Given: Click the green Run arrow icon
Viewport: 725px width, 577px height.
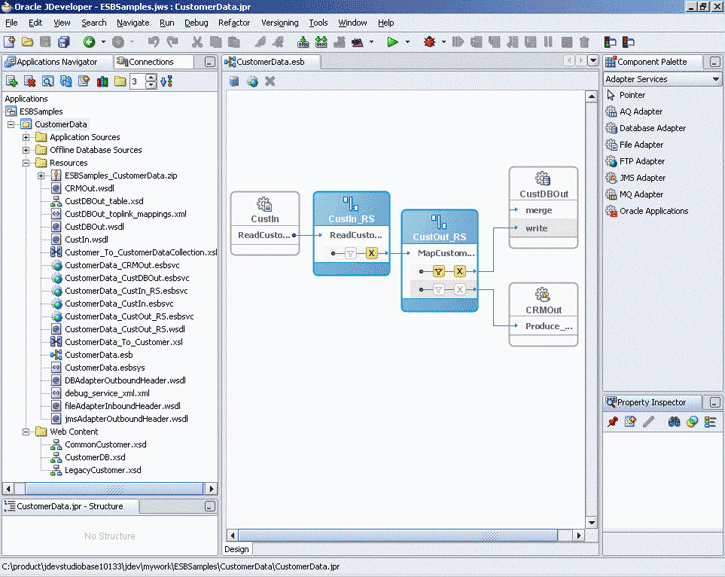Looking at the screenshot, I should pos(393,42).
